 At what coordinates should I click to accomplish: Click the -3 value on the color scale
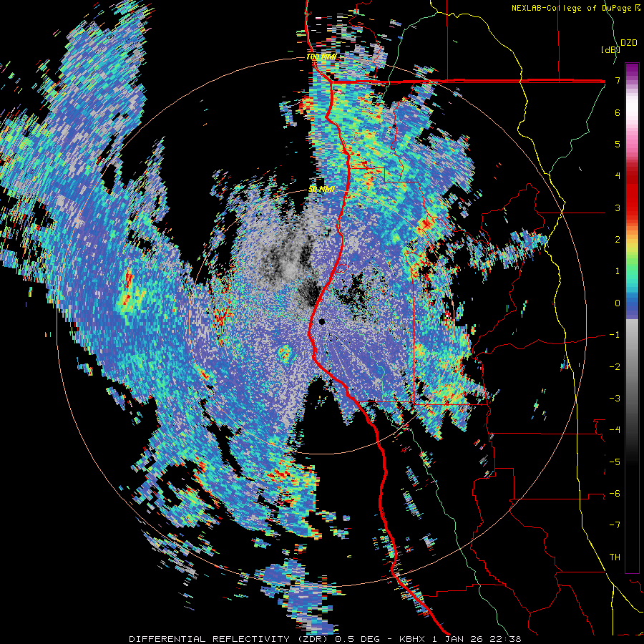pos(615,399)
